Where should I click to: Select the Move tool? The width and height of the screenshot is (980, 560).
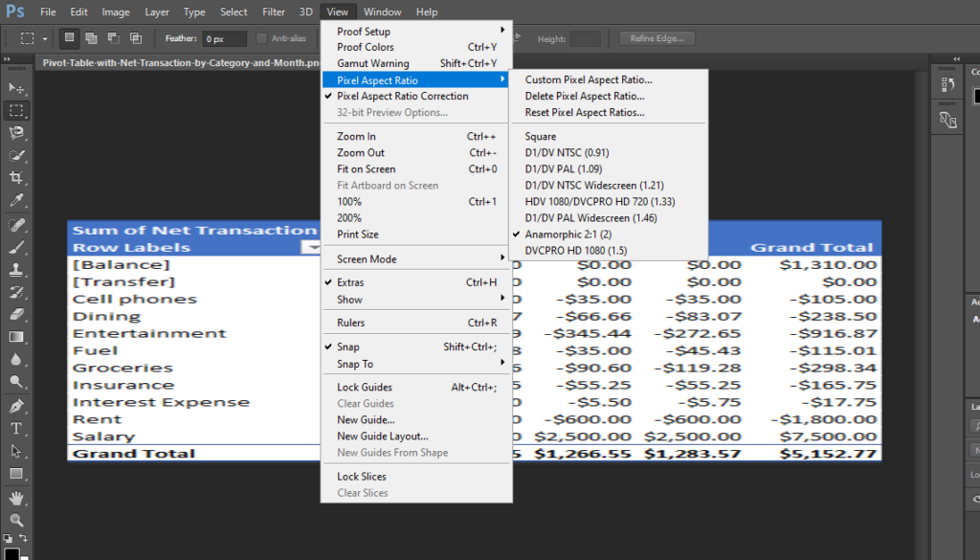pyautogui.click(x=16, y=88)
